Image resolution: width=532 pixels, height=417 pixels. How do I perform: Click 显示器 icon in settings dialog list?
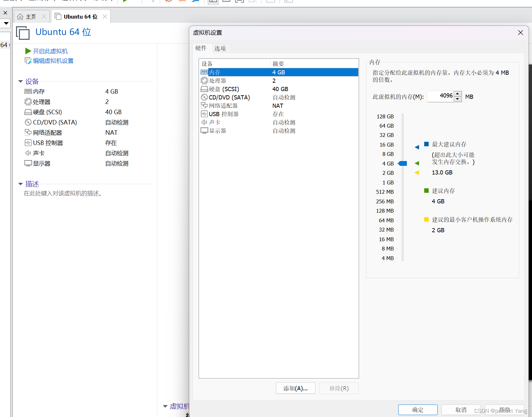click(204, 131)
